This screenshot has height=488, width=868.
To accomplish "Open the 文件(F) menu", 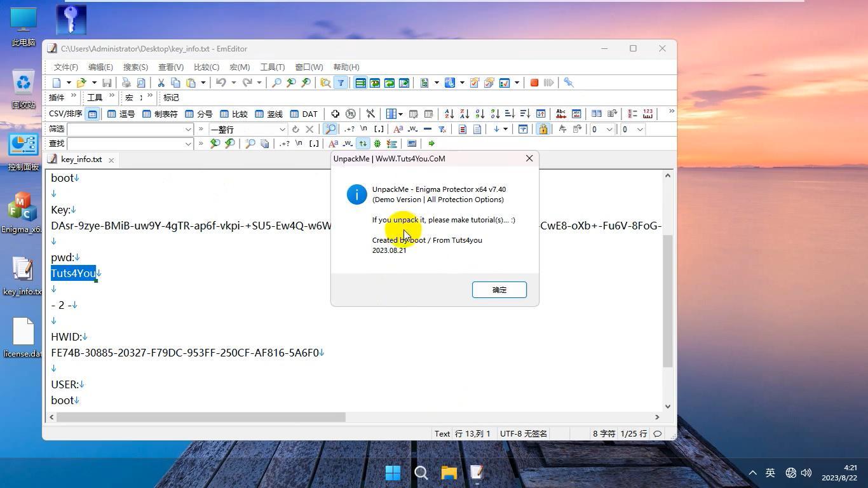I will point(66,67).
